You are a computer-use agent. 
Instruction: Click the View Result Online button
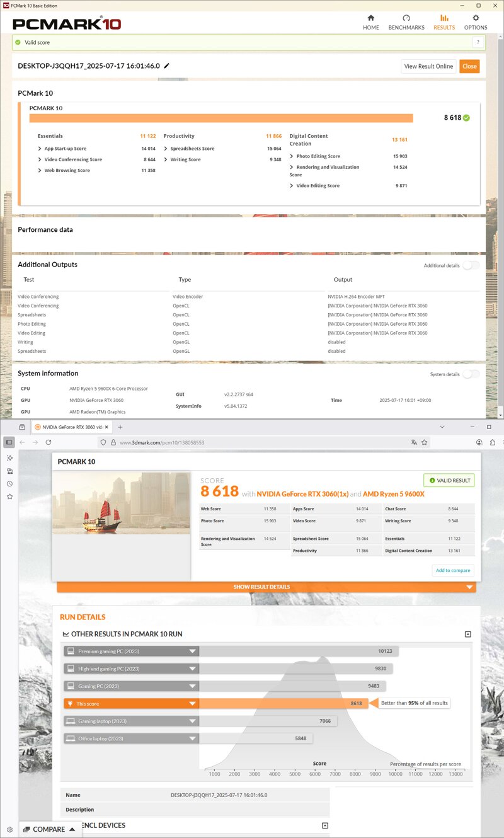click(428, 66)
